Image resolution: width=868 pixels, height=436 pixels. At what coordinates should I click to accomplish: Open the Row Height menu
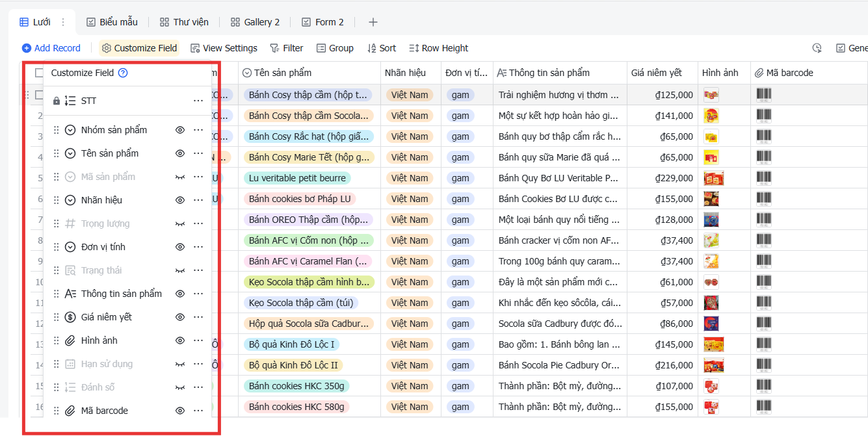coord(438,48)
